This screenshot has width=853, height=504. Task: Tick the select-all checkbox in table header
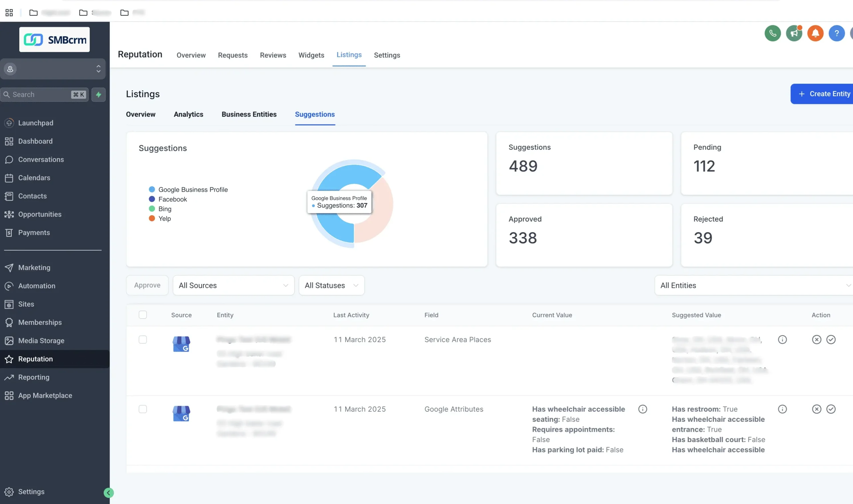point(143,315)
